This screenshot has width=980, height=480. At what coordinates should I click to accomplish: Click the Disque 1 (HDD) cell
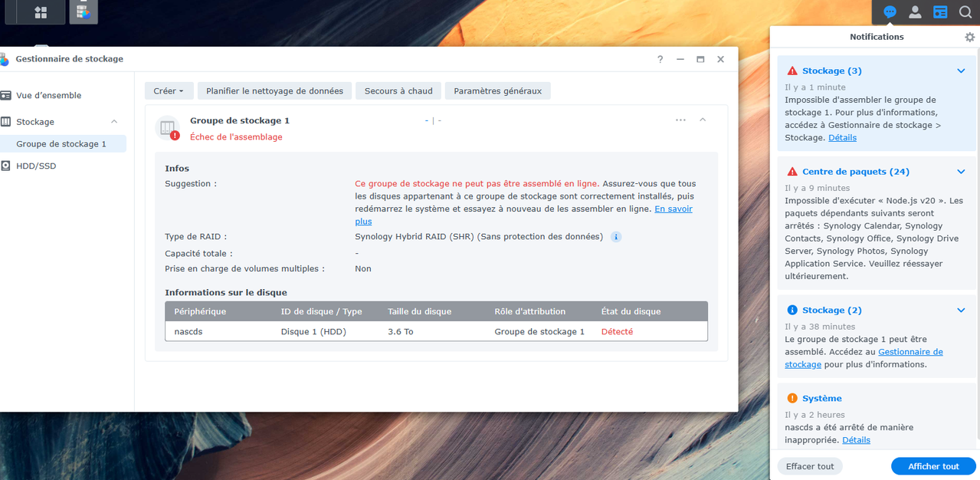coord(313,332)
